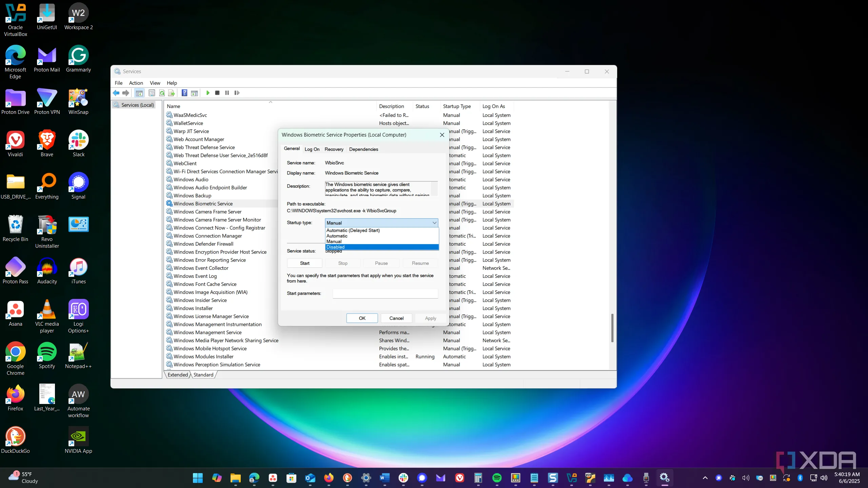Image resolution: width=868 pixels, height=488 pixels.
Task: Click the Startup type combo box arrow
Action: pos(434,223)
